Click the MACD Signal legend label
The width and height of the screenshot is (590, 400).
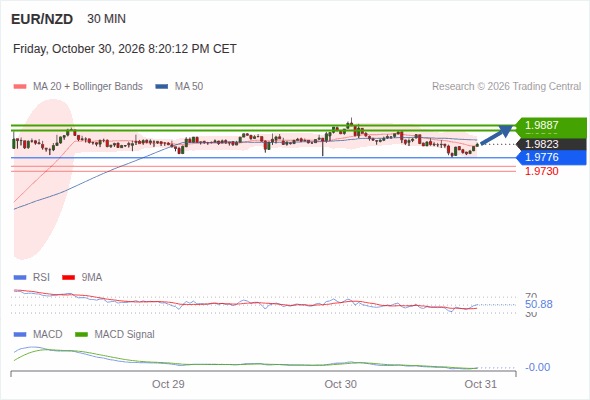click(x=125, y=335)
